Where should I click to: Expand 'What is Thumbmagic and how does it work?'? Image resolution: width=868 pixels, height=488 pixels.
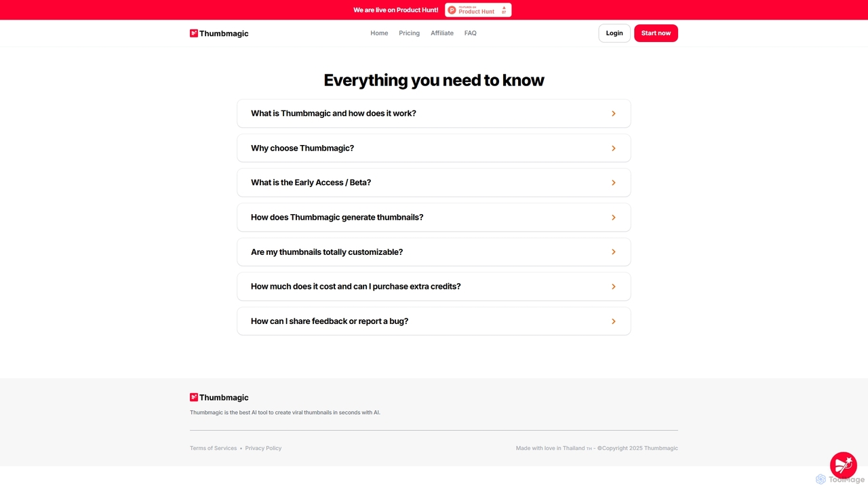click(434, 113)
